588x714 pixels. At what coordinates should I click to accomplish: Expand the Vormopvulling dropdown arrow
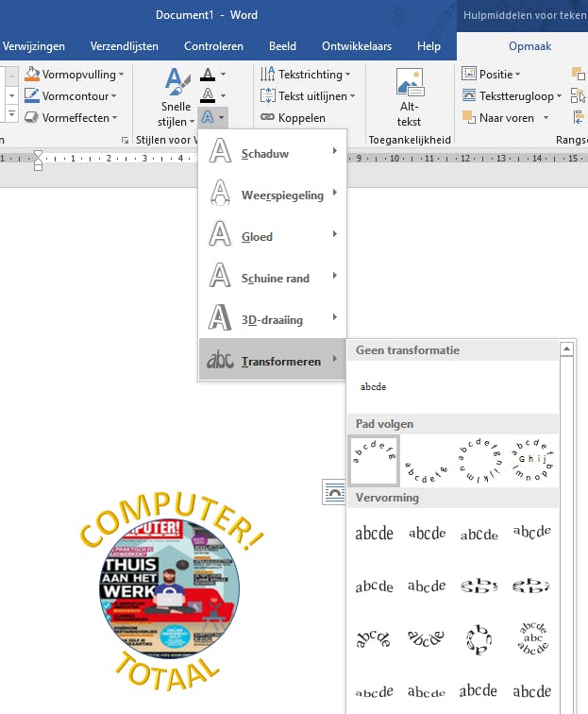[121, 75]
